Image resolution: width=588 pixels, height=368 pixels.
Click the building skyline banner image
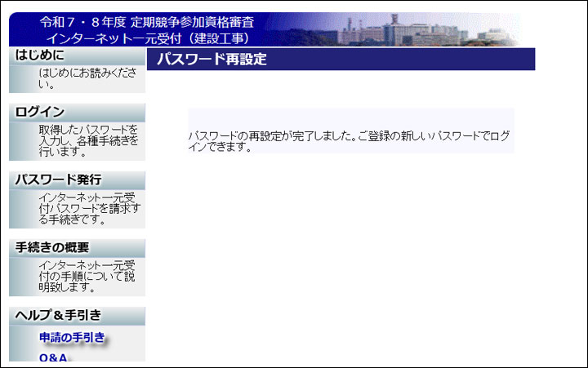pos(394,29)
